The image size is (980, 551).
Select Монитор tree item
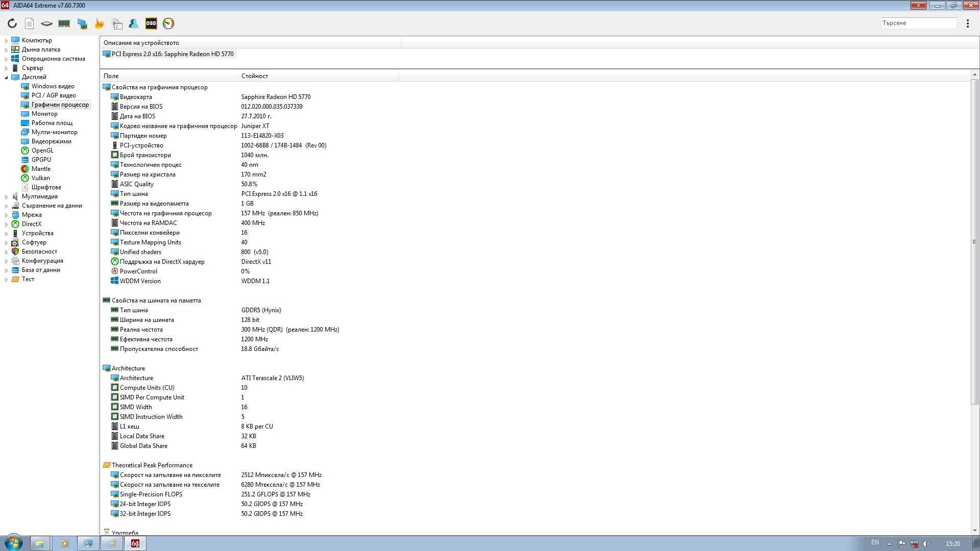(44, 114)
